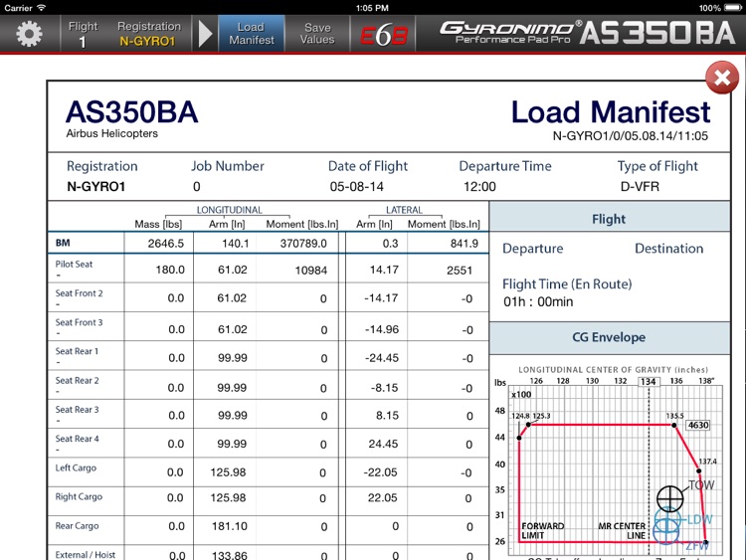Tap the Wi-Fi icon in status bar
The height and width of the screenshot is (560, 746).
pyautogui.click(x=42, y=8)
